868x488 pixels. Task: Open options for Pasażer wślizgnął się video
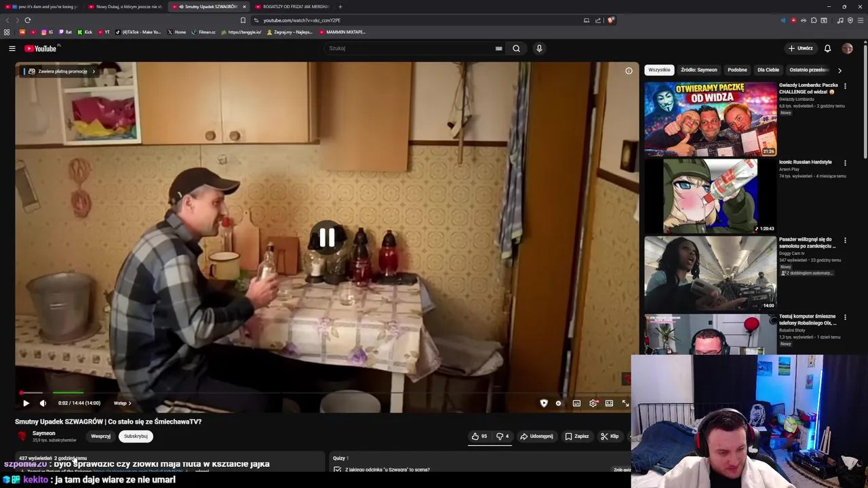845,240
